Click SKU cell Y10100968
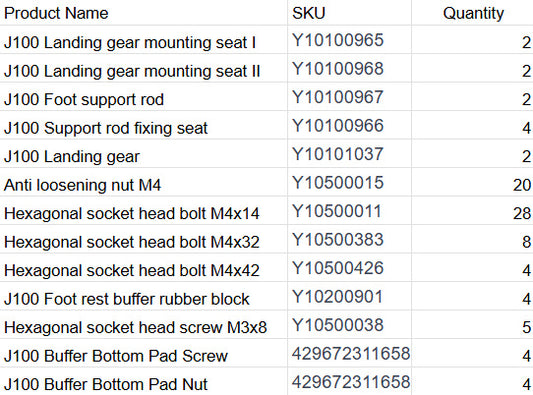Screen dimensions: 533x395 (349, 68)
